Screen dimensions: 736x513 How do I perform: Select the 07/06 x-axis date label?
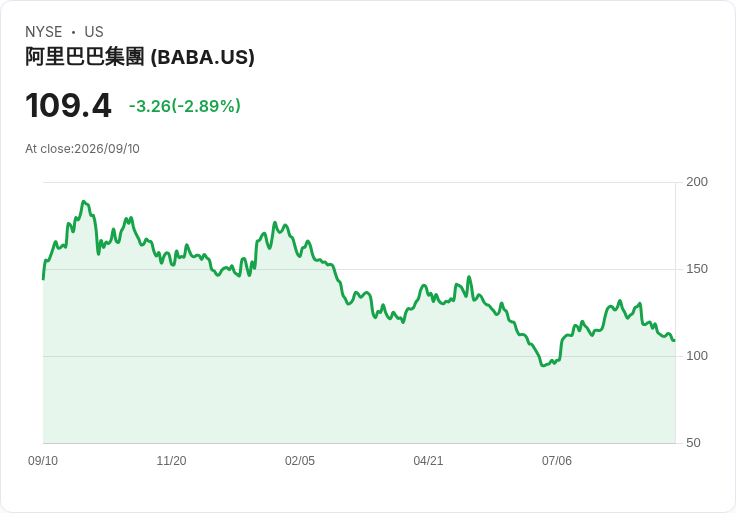pos(557,461)
